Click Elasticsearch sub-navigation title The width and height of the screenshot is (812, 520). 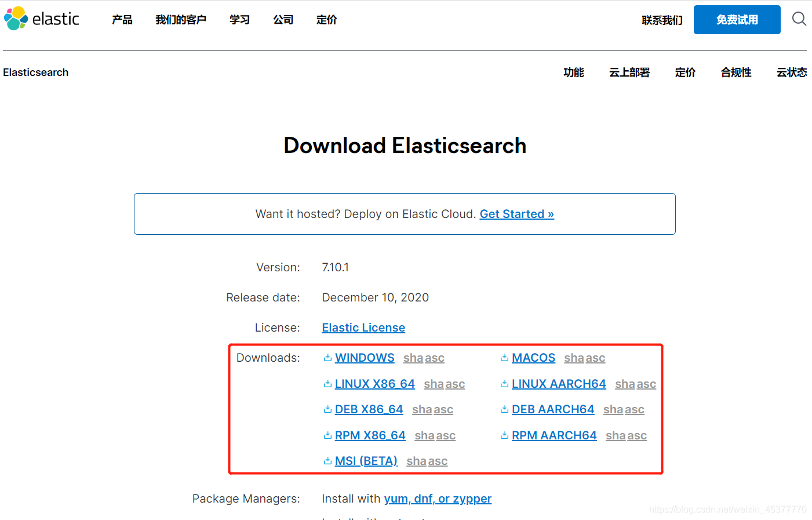36,72
